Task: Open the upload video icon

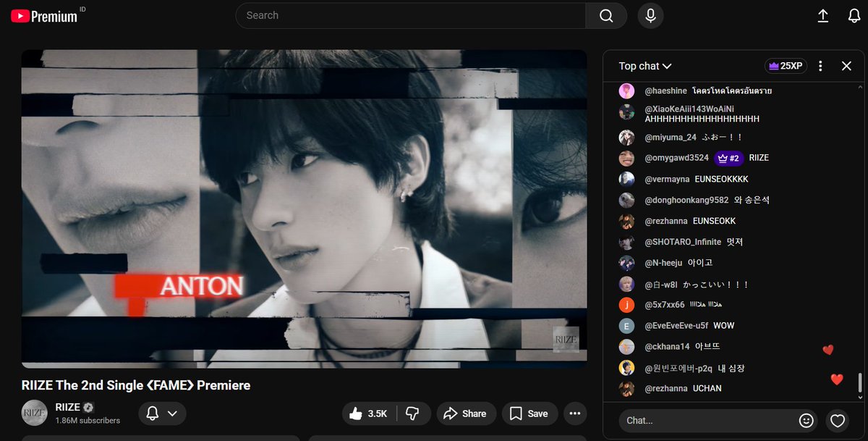Action: click(x=823, y=15)
